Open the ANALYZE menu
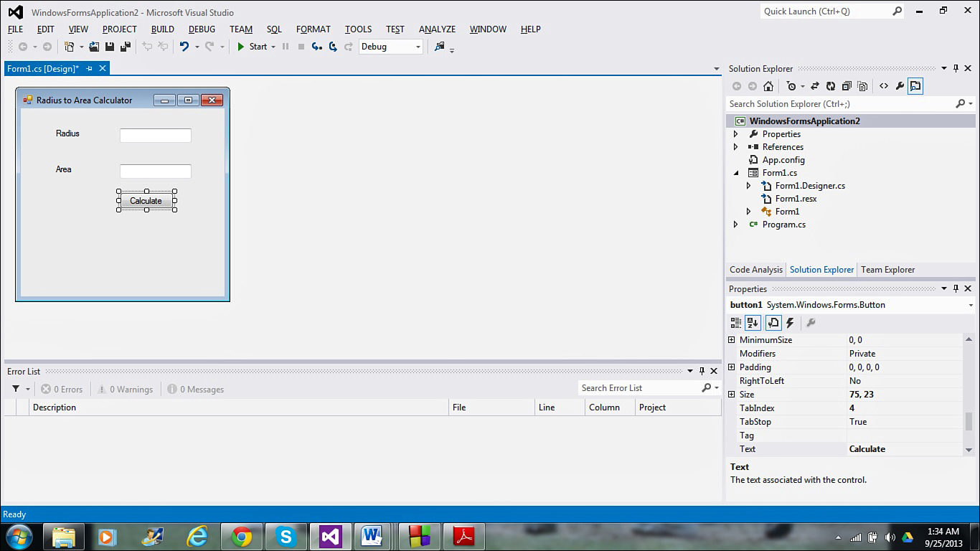 [x=437, y=29]
